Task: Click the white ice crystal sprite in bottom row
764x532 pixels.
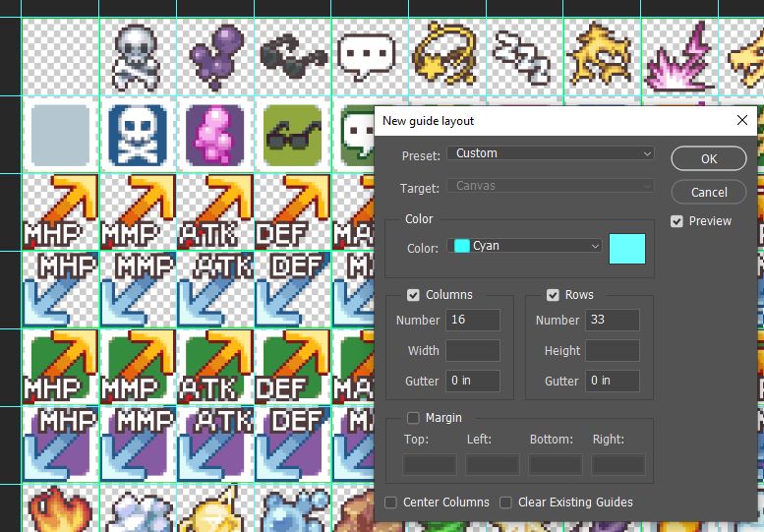Action: point(139,511)
